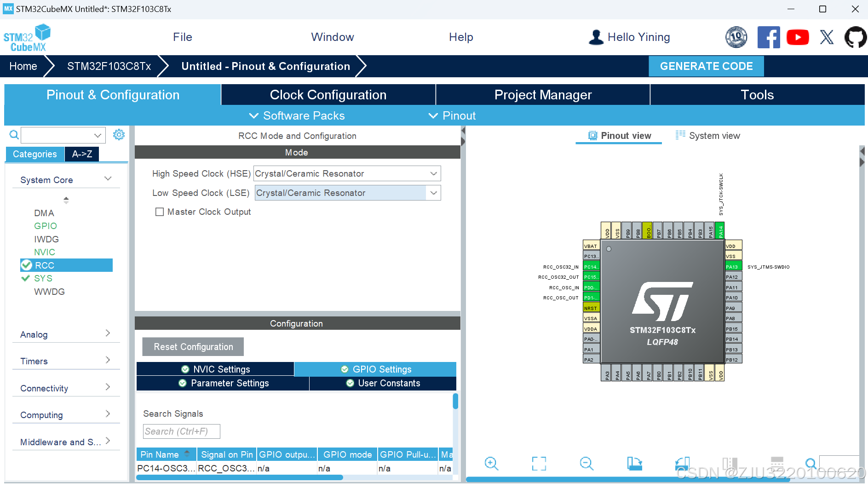The image size is (868, 488).
Task: Switch to the Project Manager tab
Action: coord(543,95)
